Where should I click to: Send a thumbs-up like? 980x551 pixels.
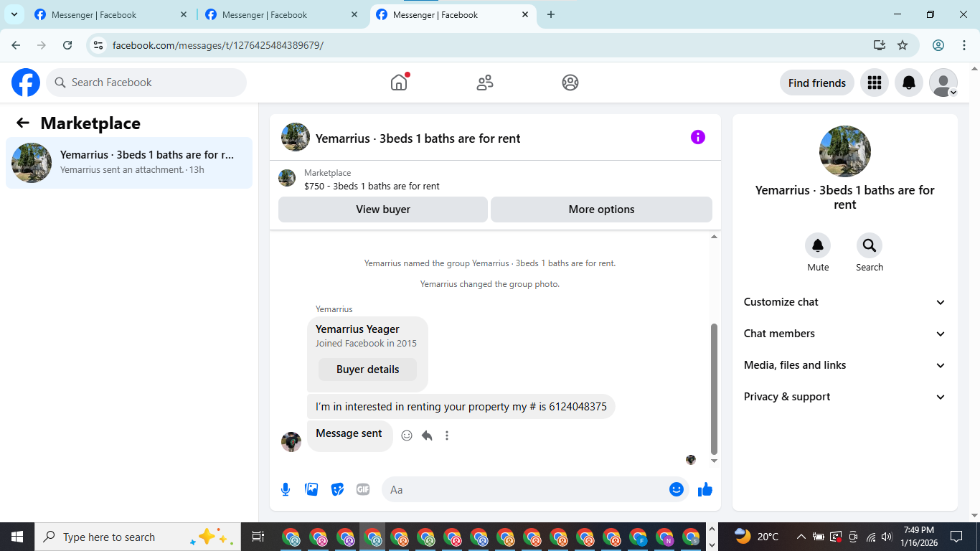coord(705,489)
